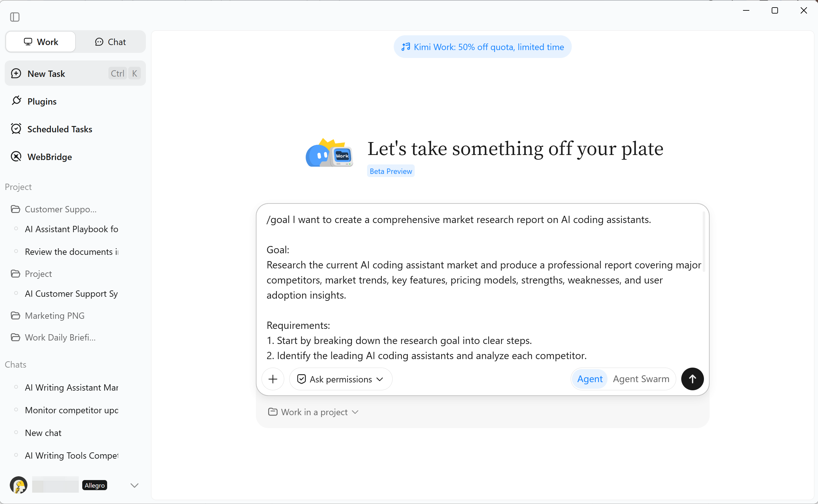Click the shield check icon in Ask permissions
Viewport: 818px width, 504px height.
tap(301, 379)
